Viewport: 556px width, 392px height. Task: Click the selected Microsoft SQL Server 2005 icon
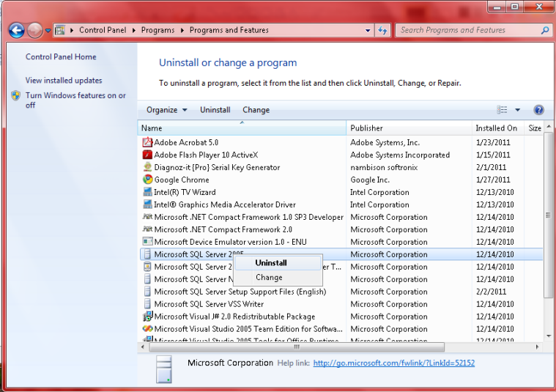(x=147, y=254)
